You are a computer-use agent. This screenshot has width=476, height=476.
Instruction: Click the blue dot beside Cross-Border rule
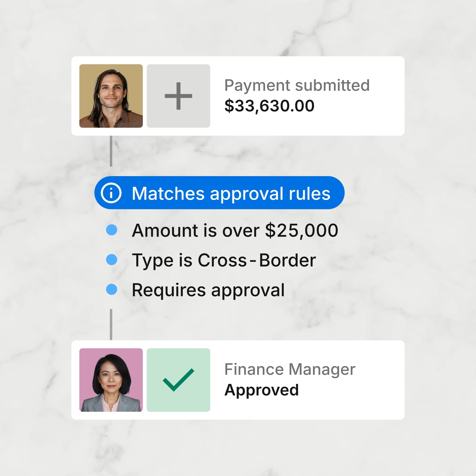[x=112, y=260]
